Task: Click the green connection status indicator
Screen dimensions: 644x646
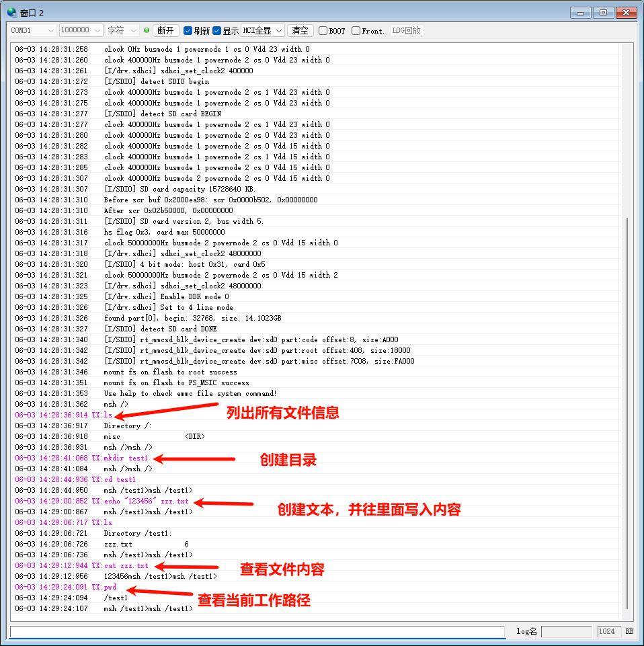Action: (x=147, y=30)
